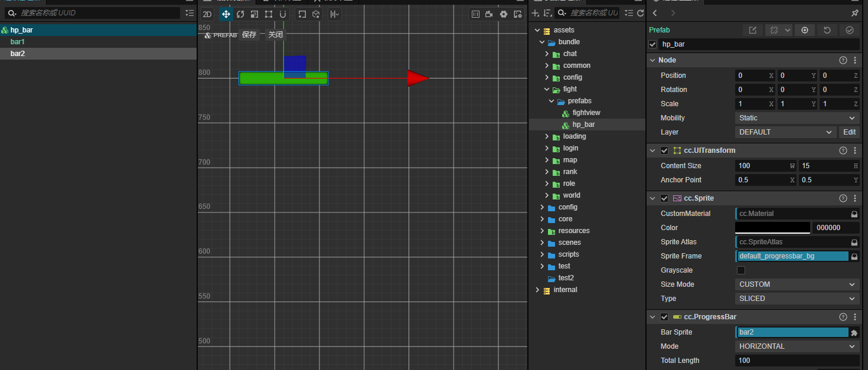Collapse the bundle folder
The height and width of the screenshot is (370, 868).
point(542,42)
